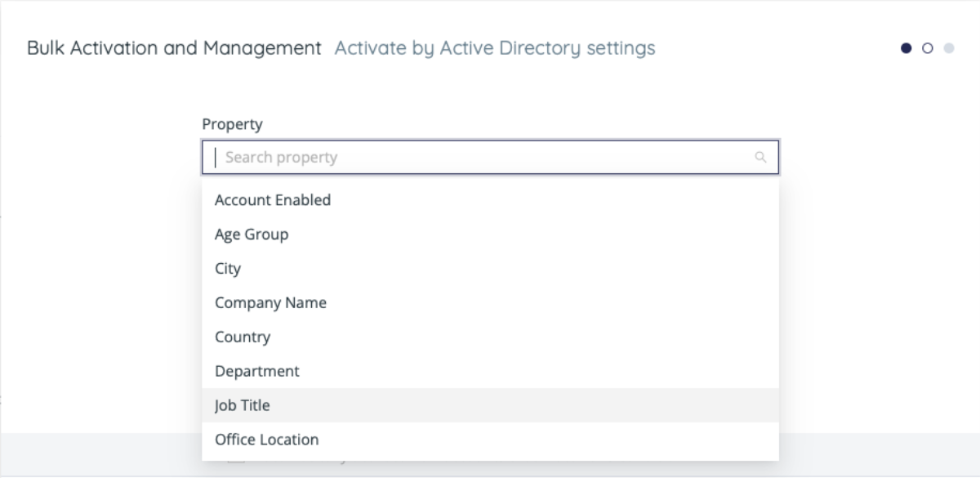Click the magnifier icon in property search
980x478 pixels.
760,157
